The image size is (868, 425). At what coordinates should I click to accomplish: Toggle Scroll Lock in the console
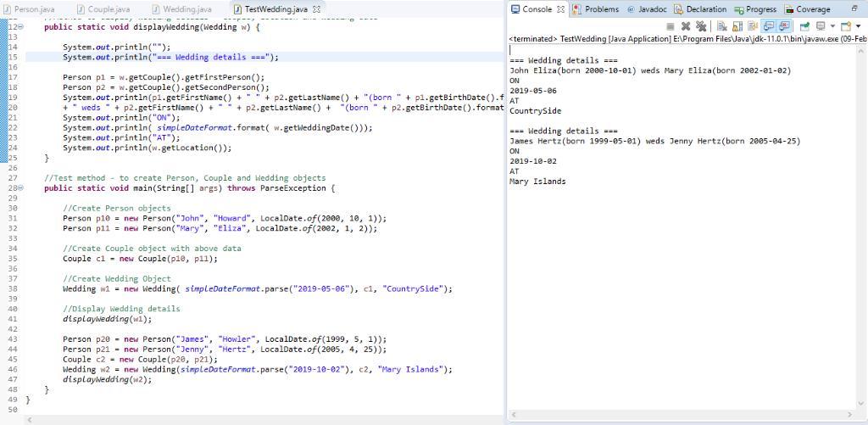(x=737, y=26)
